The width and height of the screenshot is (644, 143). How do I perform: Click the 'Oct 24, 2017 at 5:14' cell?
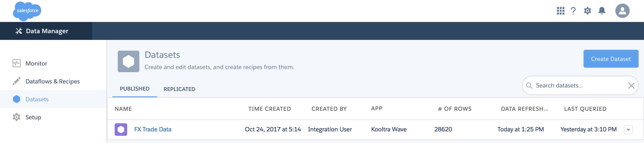click(273, 129)
